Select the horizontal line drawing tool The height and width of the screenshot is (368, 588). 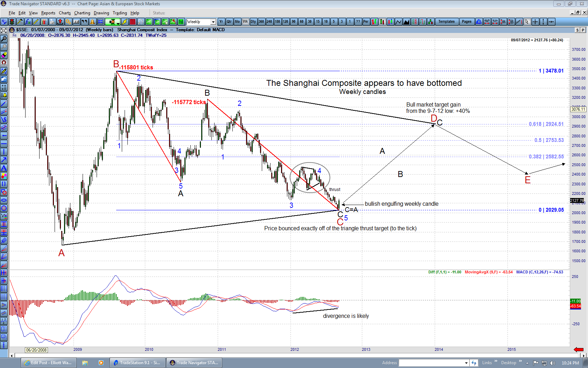click(x=4, y=143)
